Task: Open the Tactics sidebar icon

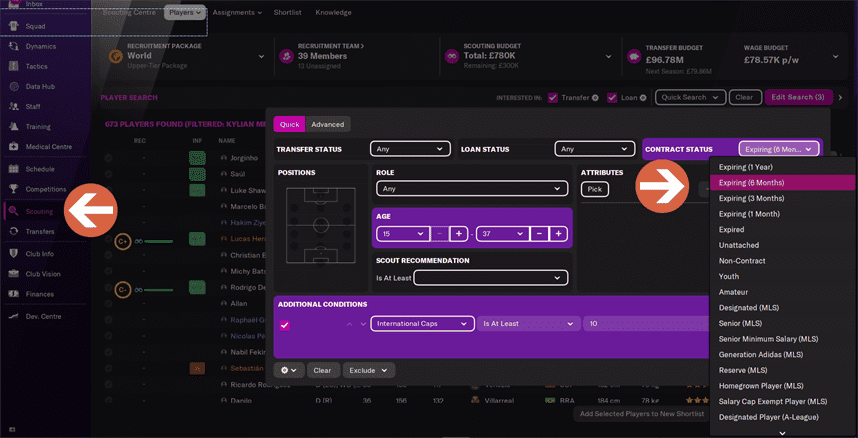Action: [14, 66]
